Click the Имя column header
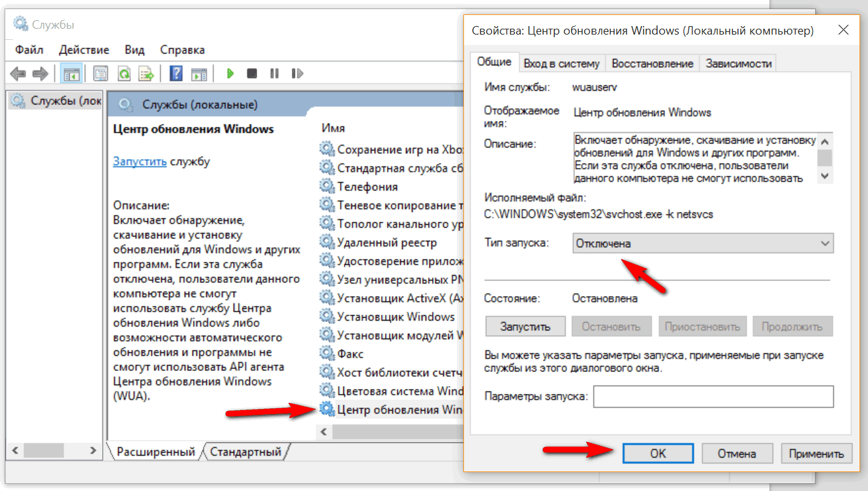Screen dimensions: 868x491 click(x=333, y=128)
